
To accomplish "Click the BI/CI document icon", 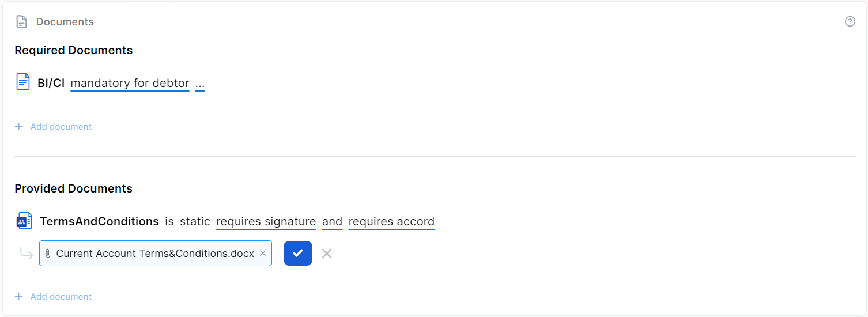I will pyautogui.click(x=23, y=82).
